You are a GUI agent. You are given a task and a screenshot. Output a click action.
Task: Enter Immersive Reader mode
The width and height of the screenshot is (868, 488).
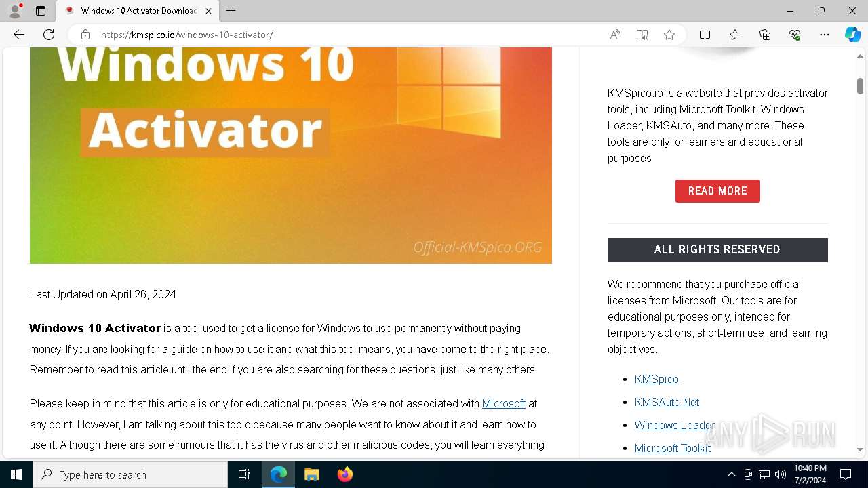pyautogui.click(x=642, y=35)
